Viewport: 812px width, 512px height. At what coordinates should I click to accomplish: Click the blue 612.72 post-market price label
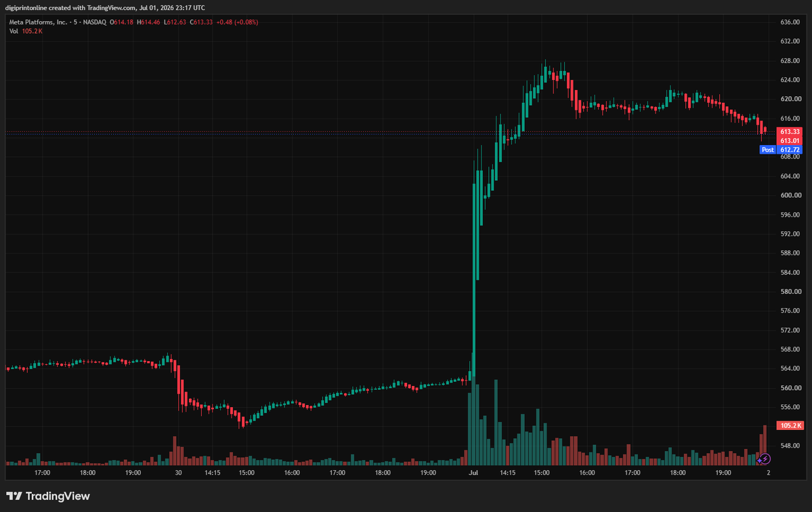(x=790, y=150)
